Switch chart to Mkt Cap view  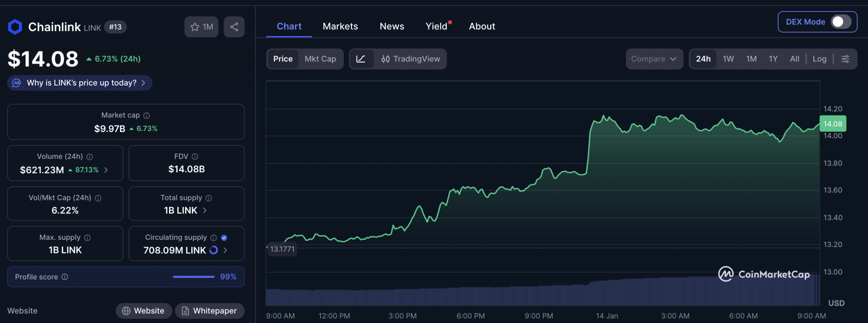pyautogui.click(x=320, y=59)
